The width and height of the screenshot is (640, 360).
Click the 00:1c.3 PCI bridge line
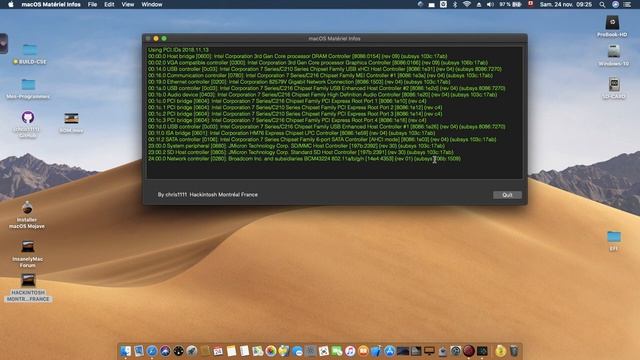(287, 120)
